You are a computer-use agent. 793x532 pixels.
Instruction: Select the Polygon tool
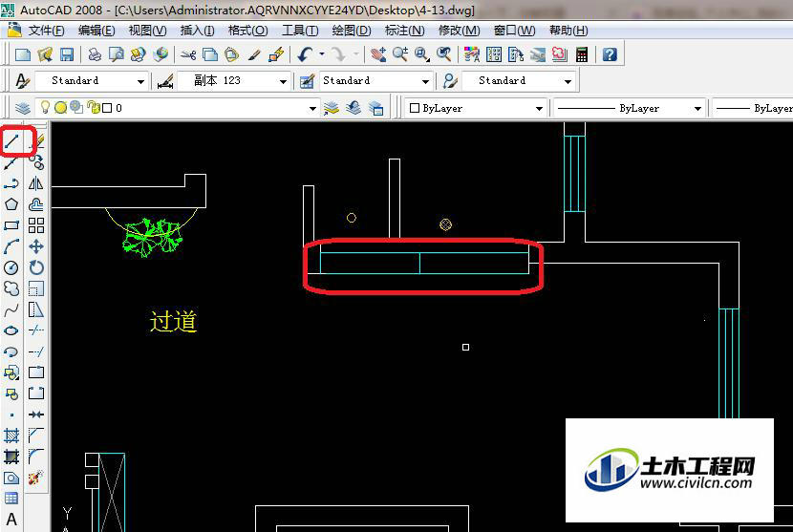point(11,204)
